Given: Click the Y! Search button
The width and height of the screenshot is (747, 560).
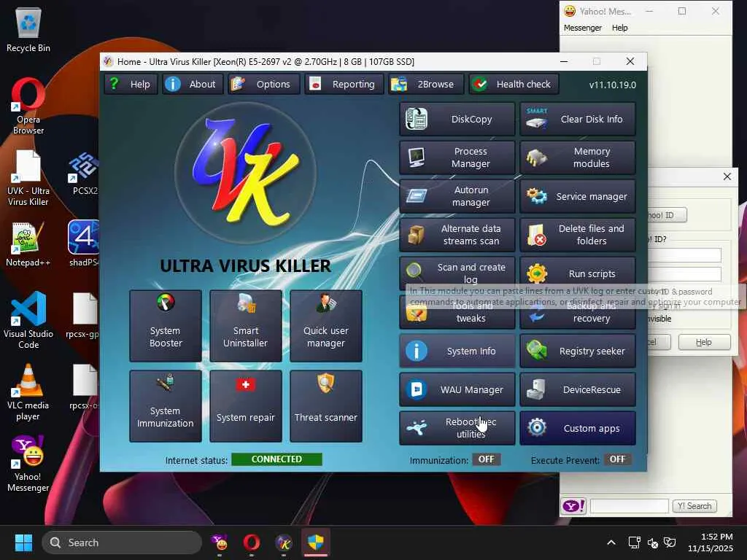Looking at the screenshot, I should [694, 506].
